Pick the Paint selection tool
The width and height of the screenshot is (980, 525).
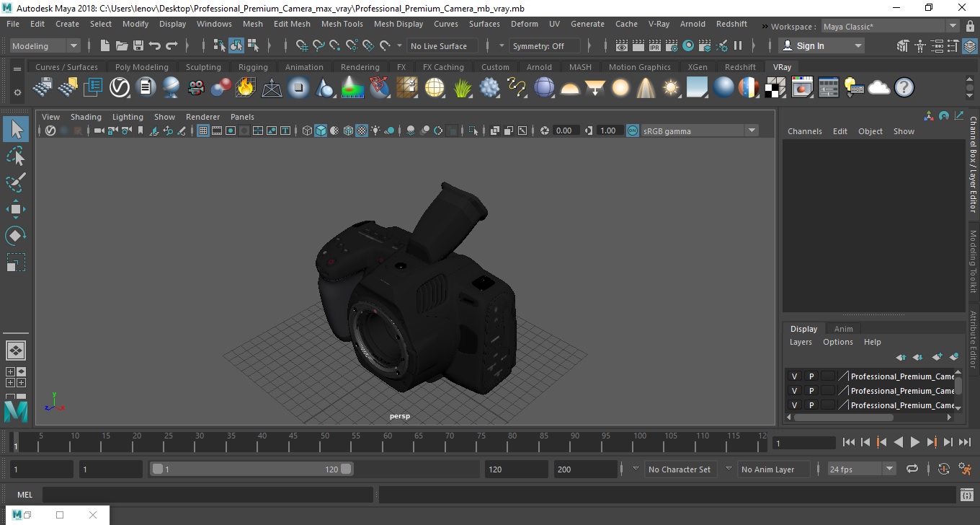16,182
